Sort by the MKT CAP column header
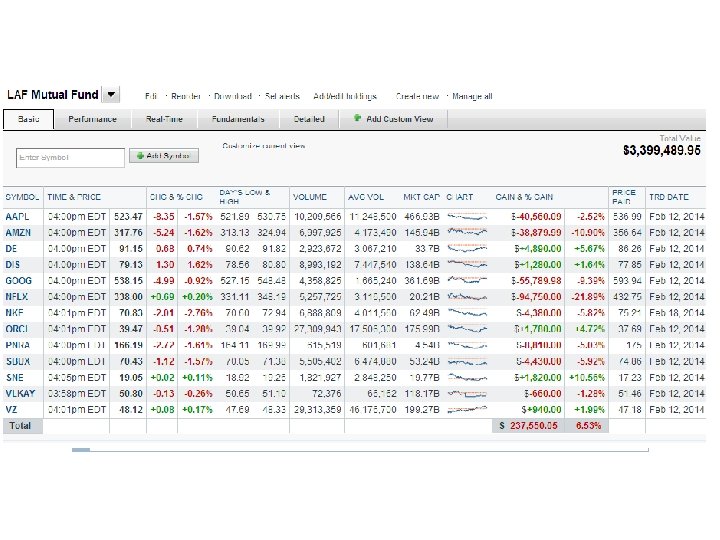Screen dimensions: 720x540 click(x=421, y=197)
